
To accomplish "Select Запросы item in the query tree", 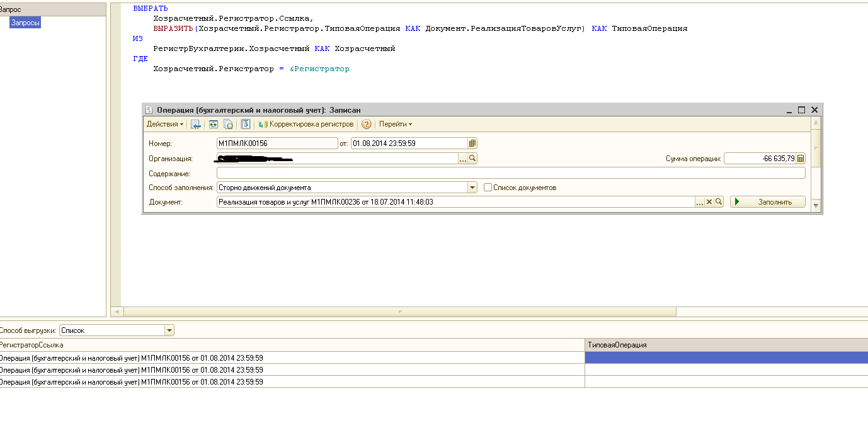I will pos(25,23).
